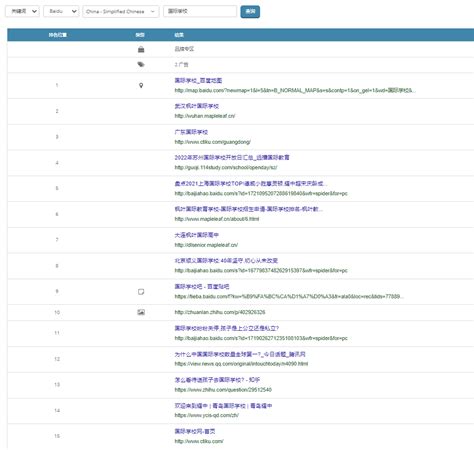Click the ads count text beside tag icon
474x450 pixels.
pyautogui.click(x=181, y=65)
